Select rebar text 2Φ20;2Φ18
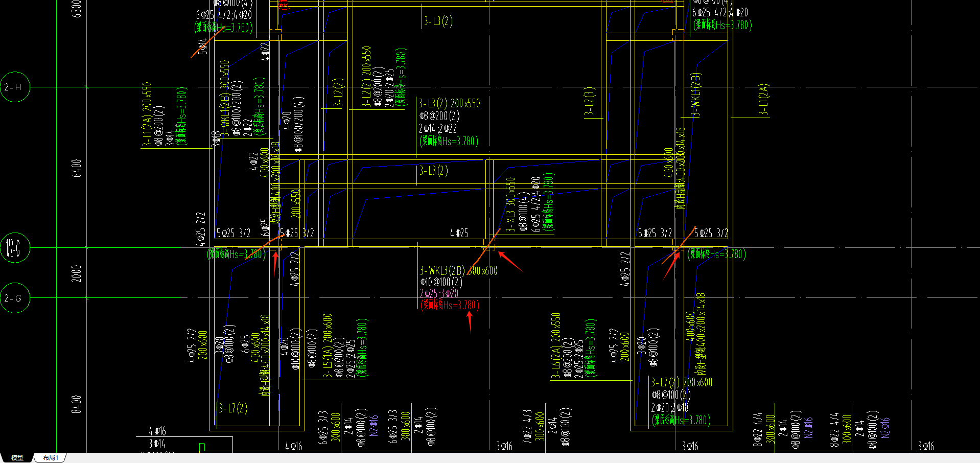 670,407
